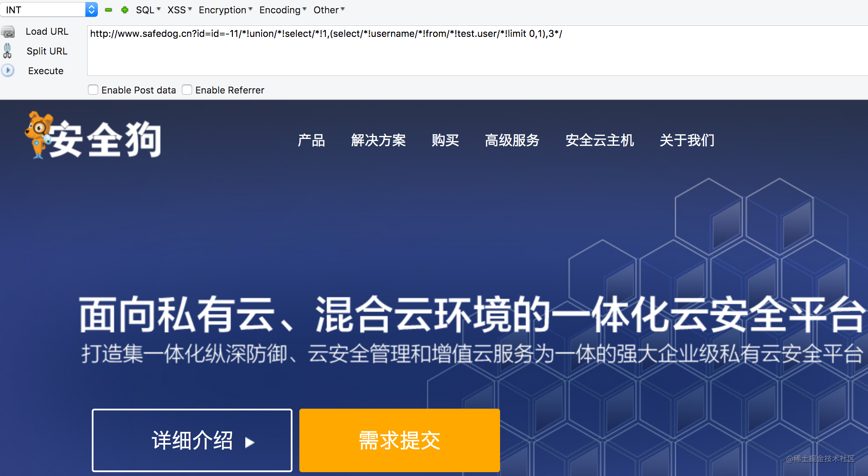Open the 解决方案 navigation menu item
Screen dimensions: 868x476
[x=378, y=140]
